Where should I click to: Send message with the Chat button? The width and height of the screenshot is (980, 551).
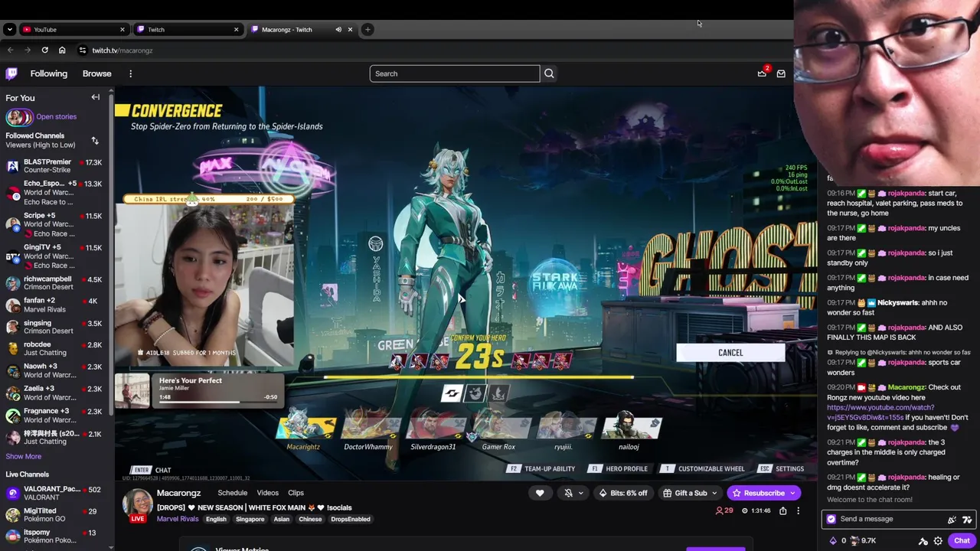click(962, 540)
